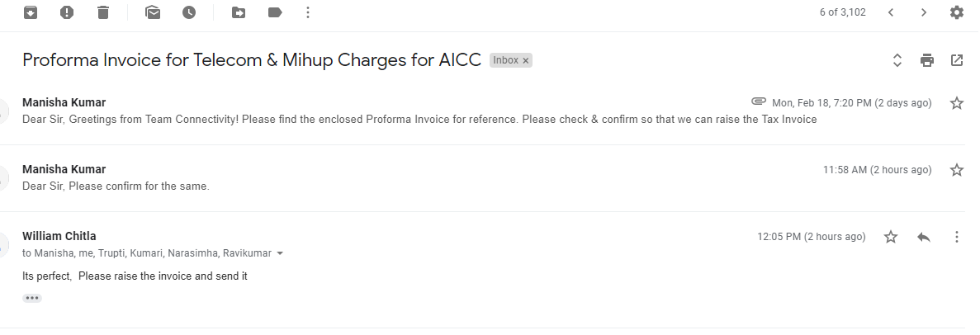Open the Move to folder icon
The image size is (980, 335).
pyautogui.click(x=239, y=12)
